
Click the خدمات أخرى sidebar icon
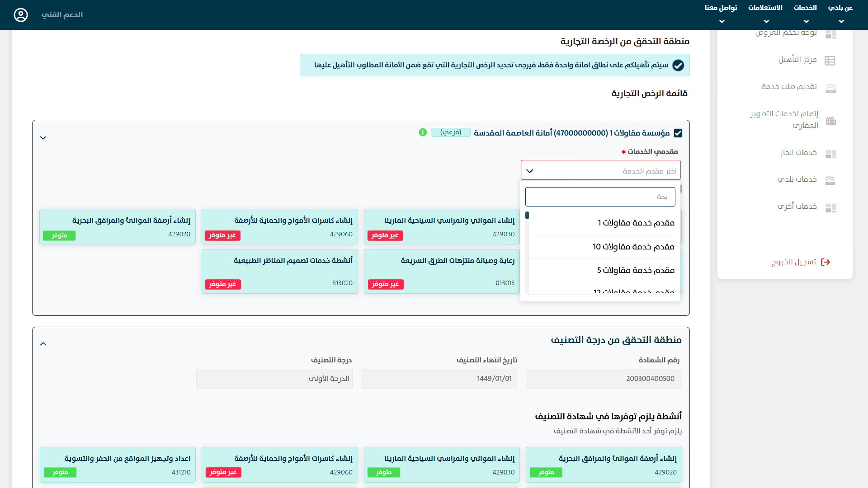click(x=830, y=207)
